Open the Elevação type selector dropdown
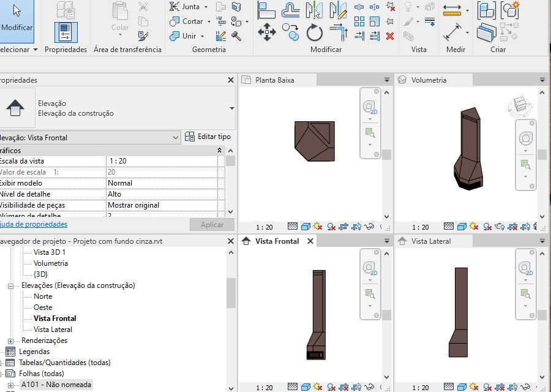 coord(232,108)
